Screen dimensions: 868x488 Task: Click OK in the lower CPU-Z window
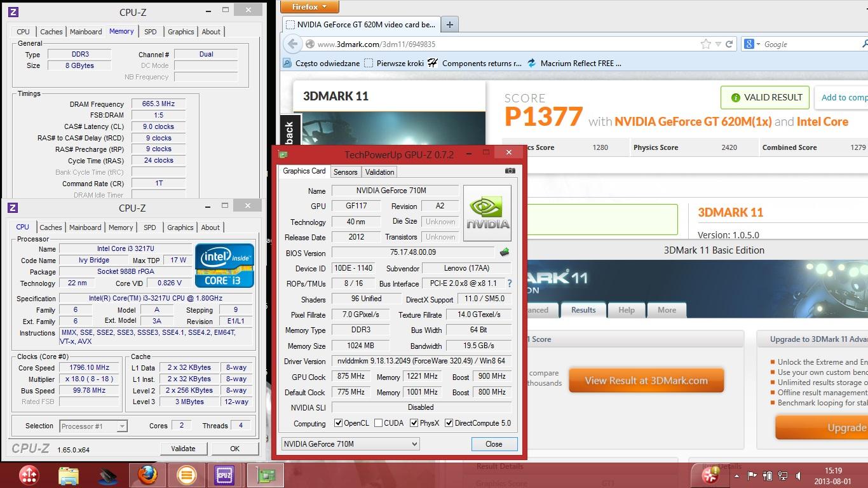[x=234, y=449]
